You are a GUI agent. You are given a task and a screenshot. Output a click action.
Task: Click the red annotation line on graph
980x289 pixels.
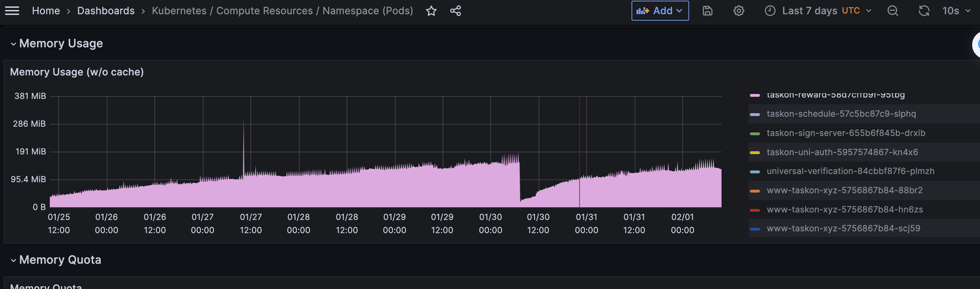click(579, 152)
